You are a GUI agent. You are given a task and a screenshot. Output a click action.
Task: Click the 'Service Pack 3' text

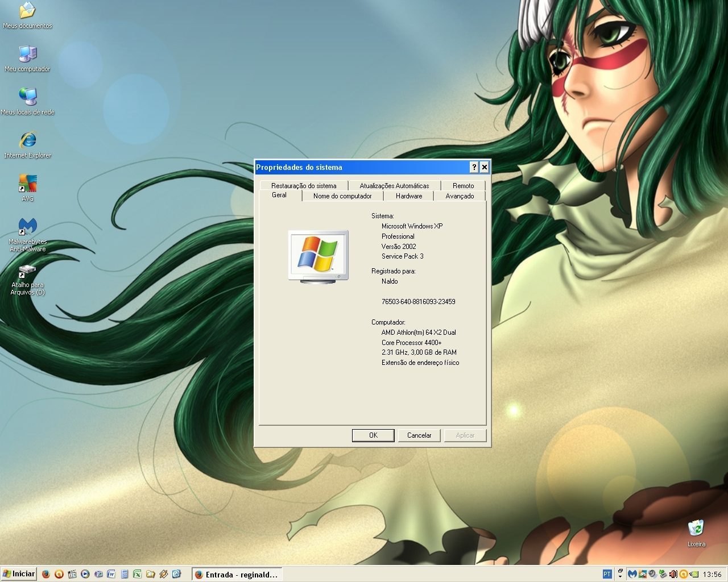pos(402,256)
